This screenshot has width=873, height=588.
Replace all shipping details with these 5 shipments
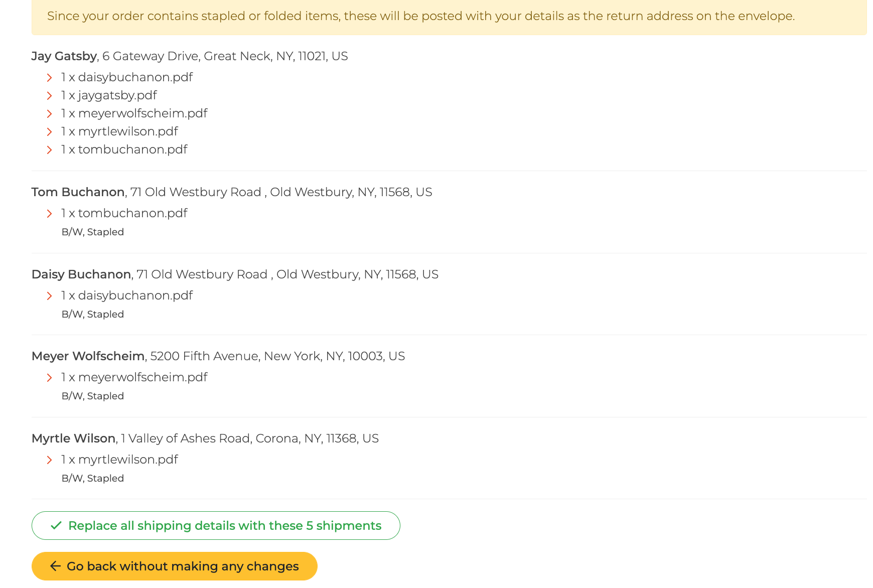216,525
